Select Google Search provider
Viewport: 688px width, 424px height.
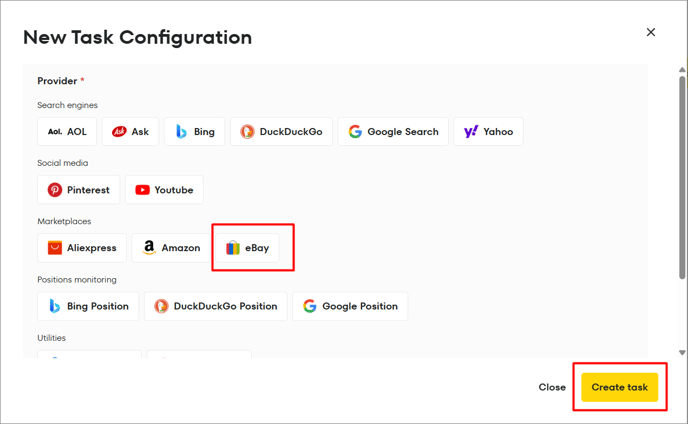click(393, 132)
